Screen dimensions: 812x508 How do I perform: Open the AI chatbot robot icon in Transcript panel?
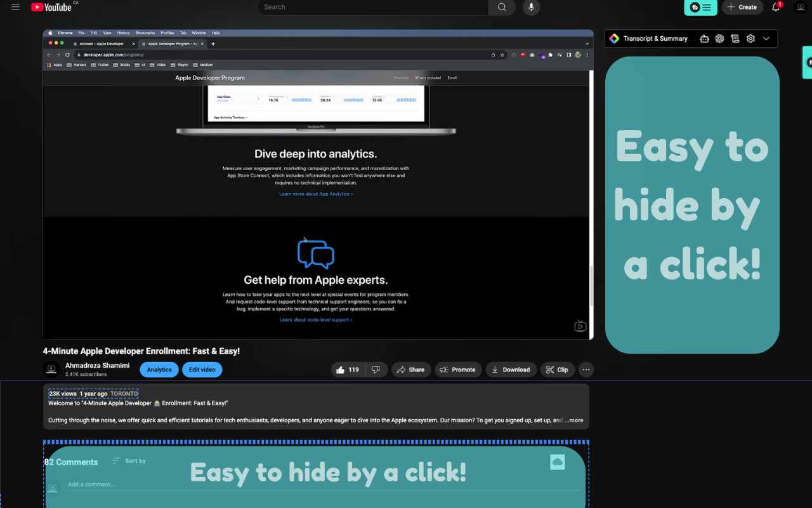(x=704, y=39)
